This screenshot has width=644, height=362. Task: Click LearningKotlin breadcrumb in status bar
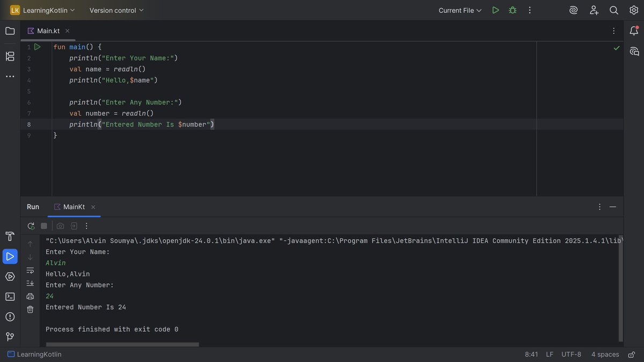[34, 354]
